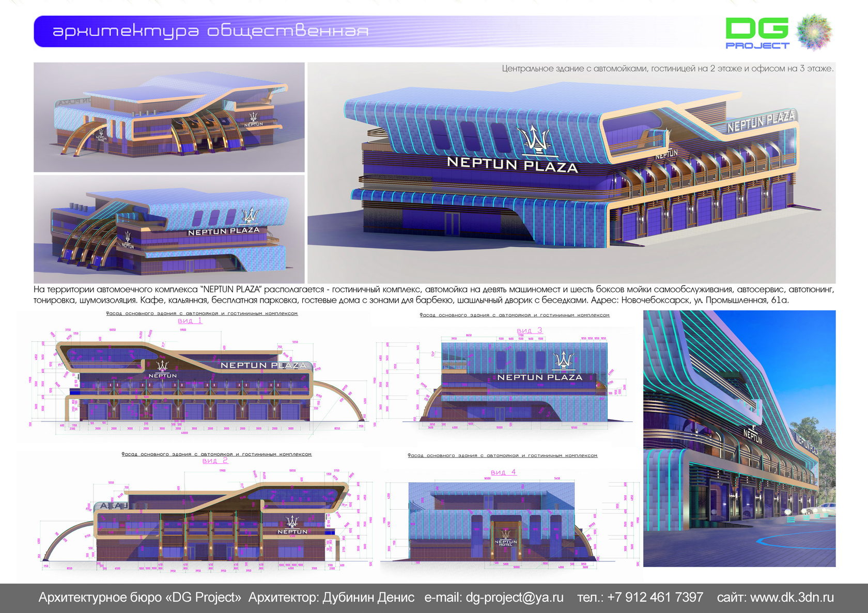Click the trident emblem in view 3 drawing
Image resolution: width=868 pixels, height=613 pixels.
(564, 360)
